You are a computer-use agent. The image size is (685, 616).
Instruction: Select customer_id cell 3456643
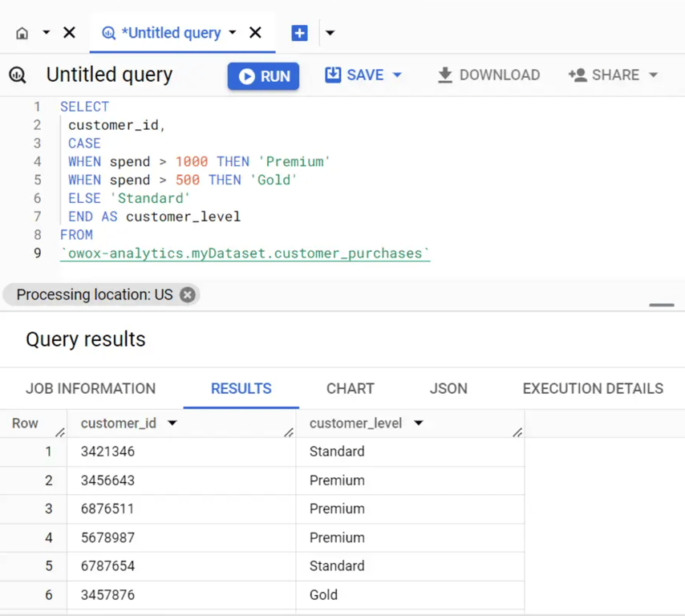[x=181, y=480]
